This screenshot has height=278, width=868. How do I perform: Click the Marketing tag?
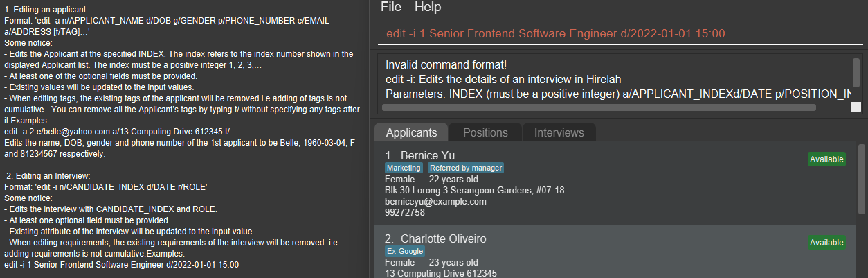click(x=404, y=168)
